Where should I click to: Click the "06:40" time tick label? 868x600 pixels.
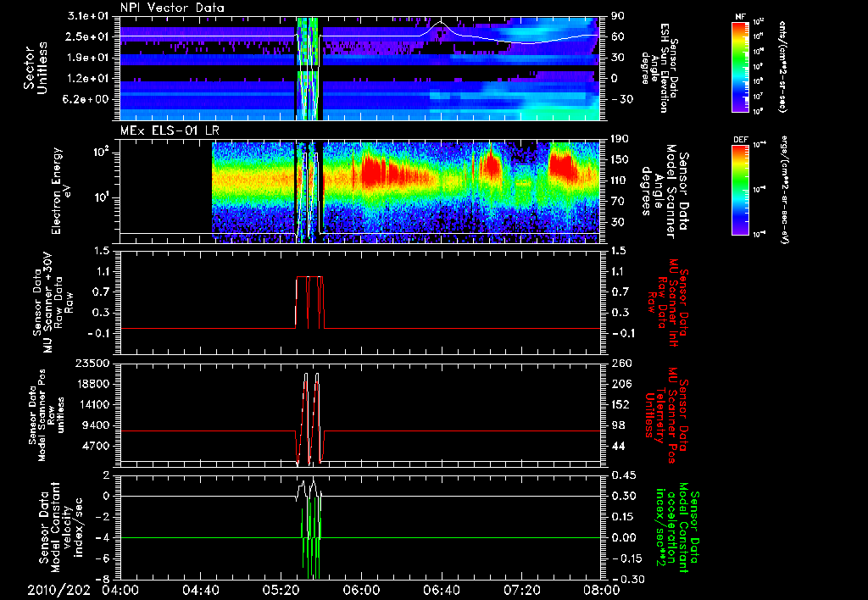click(x=441, y=590)
